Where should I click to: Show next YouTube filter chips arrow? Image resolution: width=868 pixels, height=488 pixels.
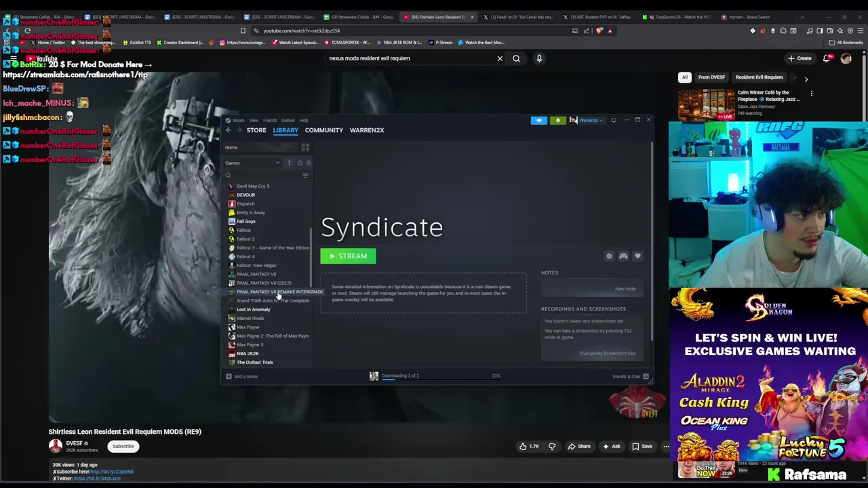[806, 79]
